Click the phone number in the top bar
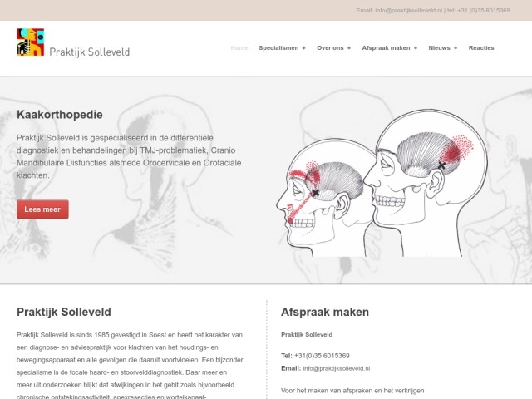 pyautogui.click(x=480, y=11)
